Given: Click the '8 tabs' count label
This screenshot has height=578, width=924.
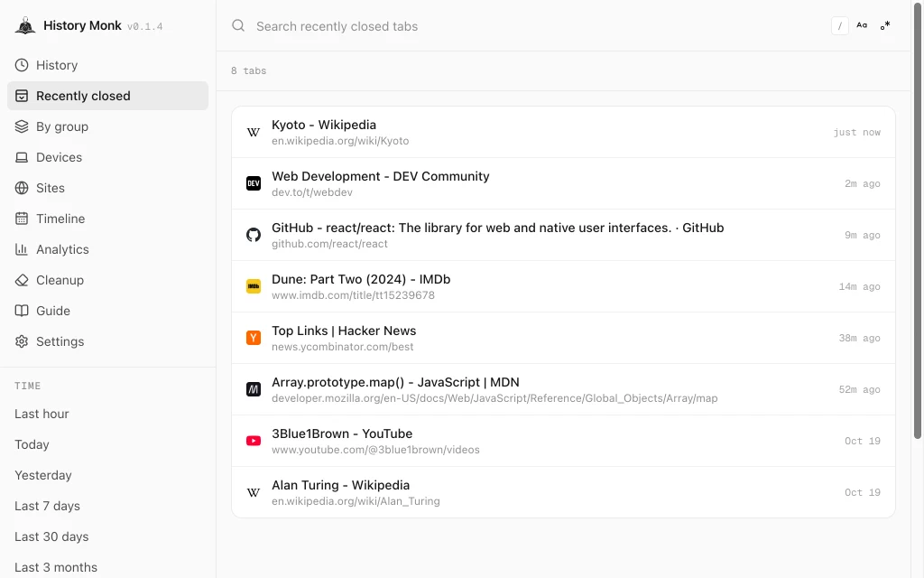Looking at the screenshot, I should click(x=249, y=70).
